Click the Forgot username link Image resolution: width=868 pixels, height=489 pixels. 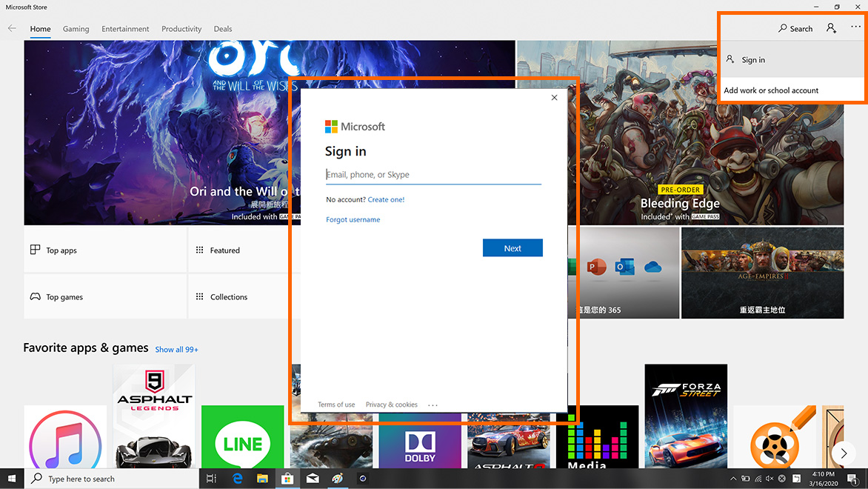(x=353, y=219)
